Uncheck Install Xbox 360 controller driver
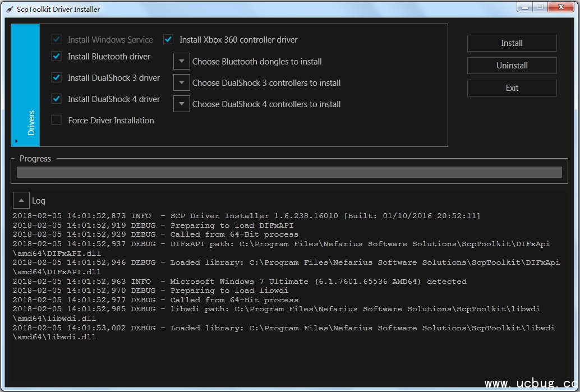This screenshot has width=580, height=392. (168, 39)
